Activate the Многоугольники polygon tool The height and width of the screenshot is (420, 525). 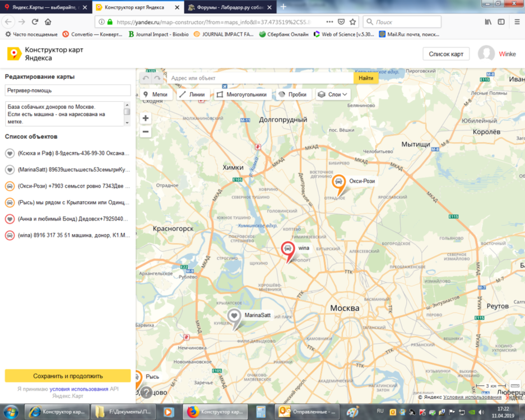(x=242, y=95)
